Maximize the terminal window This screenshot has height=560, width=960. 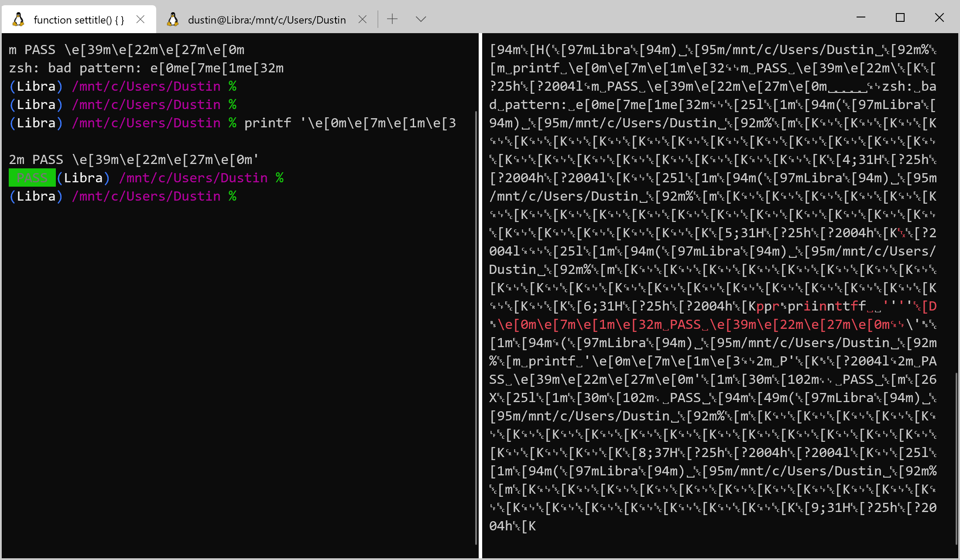coord(900,17)
